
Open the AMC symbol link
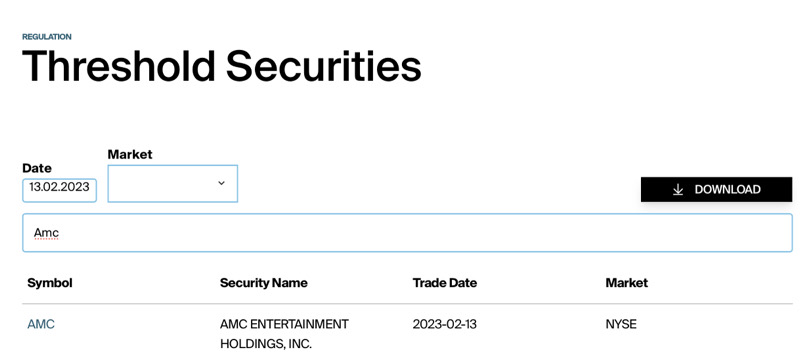pyautogui.click(x=41, y=324)
